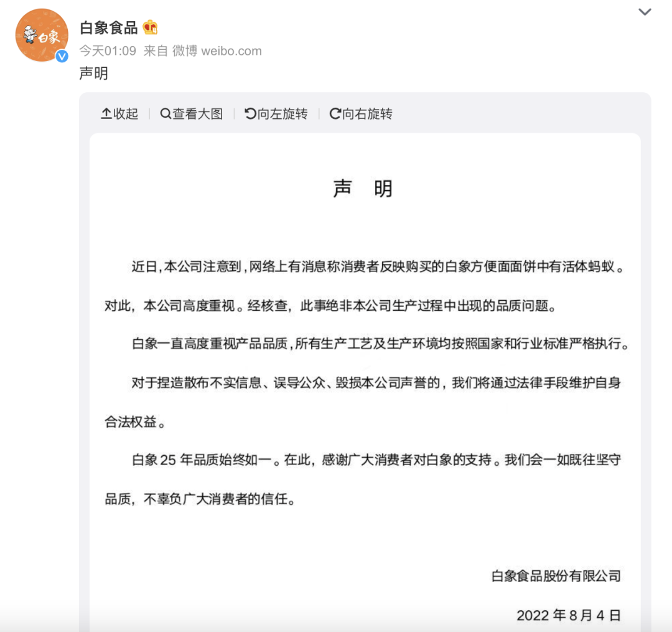The height and width of the screenshot is (632, 672).
Task: Click the counter-clockwise arrow rotate icon
Action: click(x=250, y=113)
